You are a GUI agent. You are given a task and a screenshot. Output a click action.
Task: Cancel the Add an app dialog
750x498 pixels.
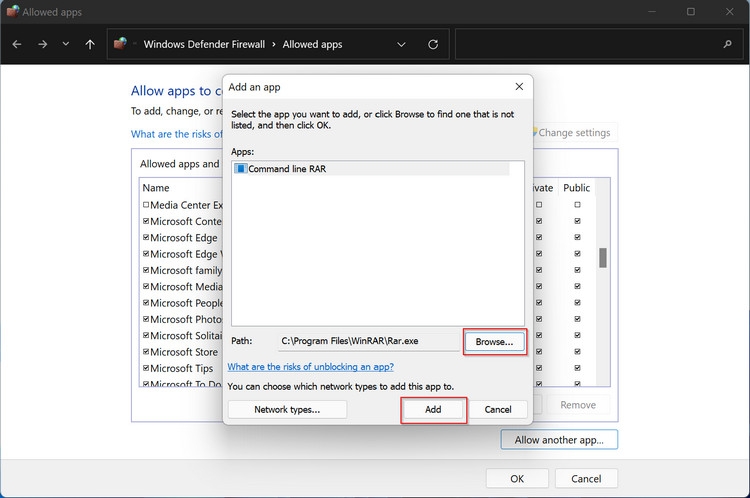[x=498, y=409]
